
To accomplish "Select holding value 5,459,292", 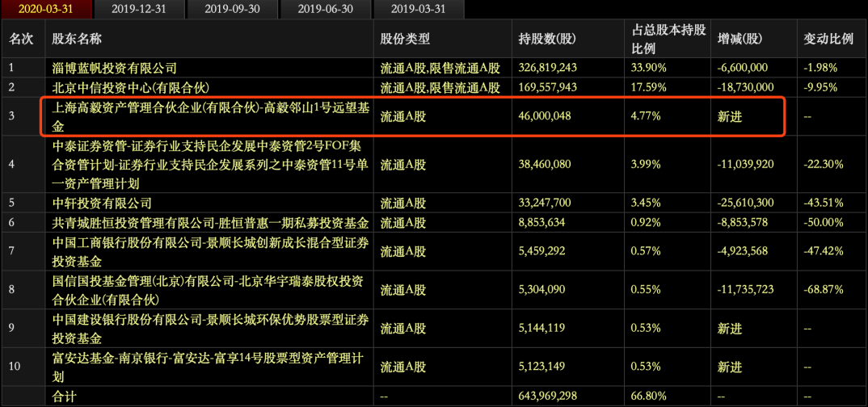I will pos(542,250).
